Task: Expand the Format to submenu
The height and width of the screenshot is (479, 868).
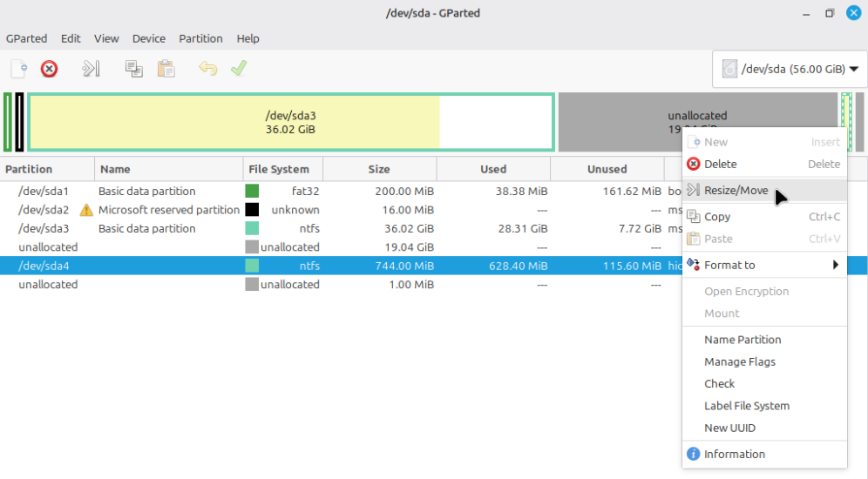Action: (x=764, y=265)
